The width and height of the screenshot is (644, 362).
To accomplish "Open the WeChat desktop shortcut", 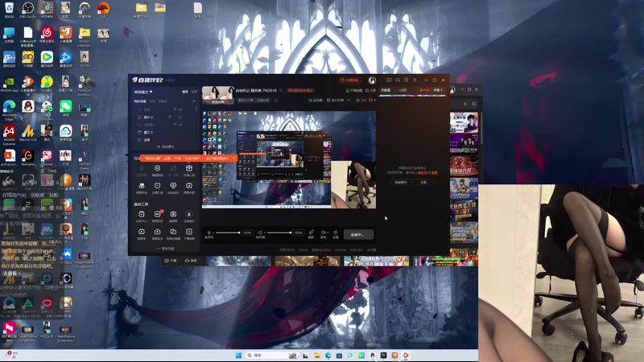I will pos(65,109).
